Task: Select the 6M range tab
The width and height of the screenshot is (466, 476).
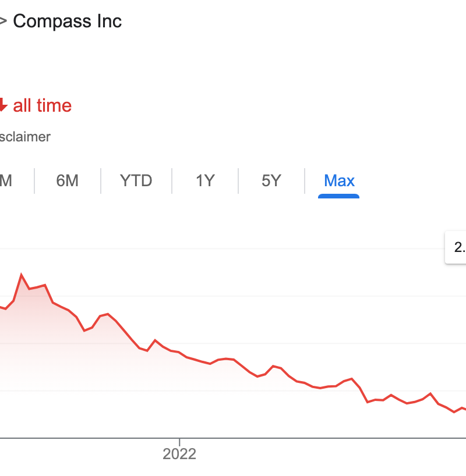Action: [x=67, y=180]
